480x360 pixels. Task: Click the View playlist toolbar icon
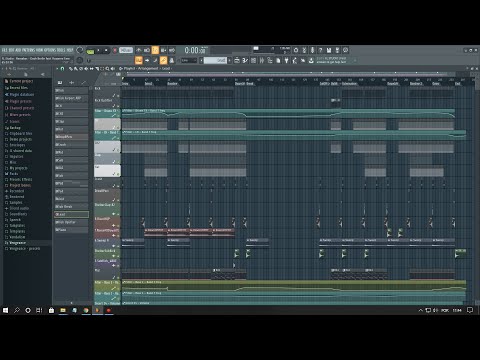(x=237, y=60)
